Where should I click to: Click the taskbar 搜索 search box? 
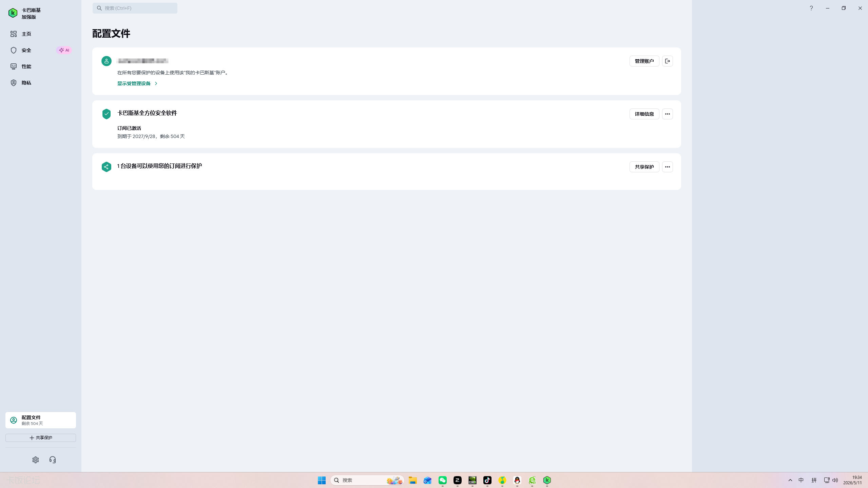pos(367,480)
